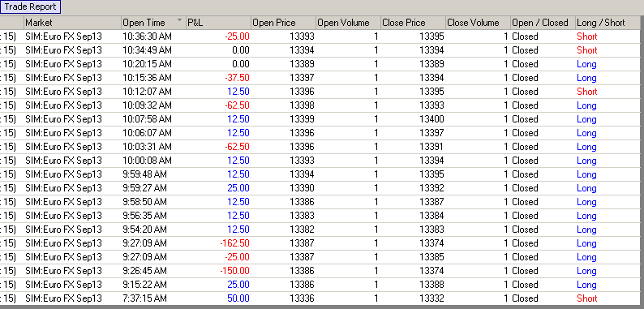The width and height of the screenshot is (644, 309).
Task: Click close price 13400
Action: pyautogui.click(x=431, y=119)
